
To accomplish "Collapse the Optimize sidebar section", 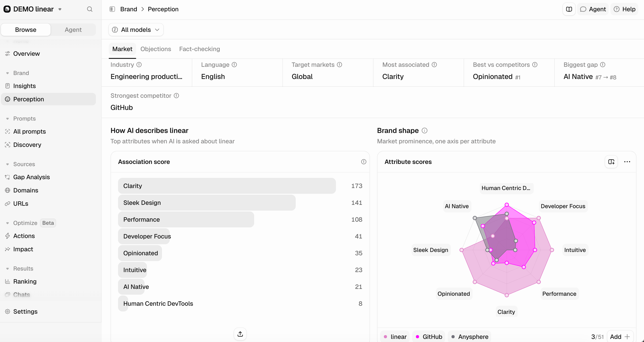I will tap(22, 223).
